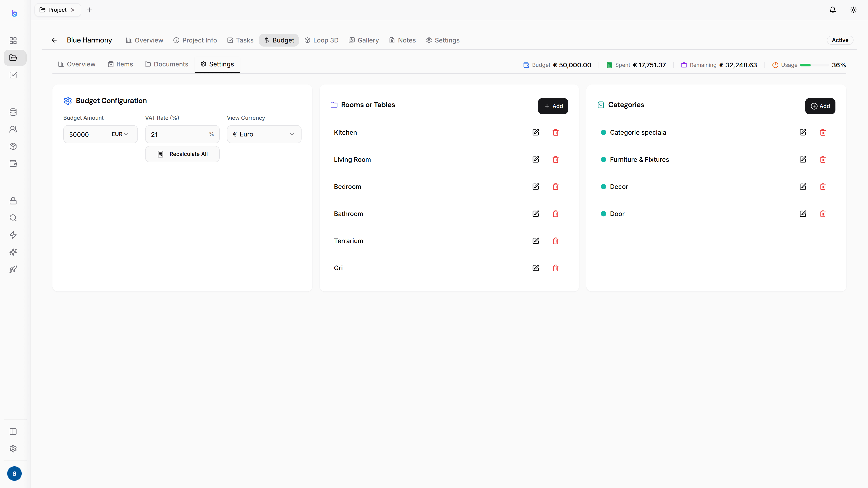Open the 3D box products icon in sidebar
This screenshot has height=488, width=868.
pos(13,146)
